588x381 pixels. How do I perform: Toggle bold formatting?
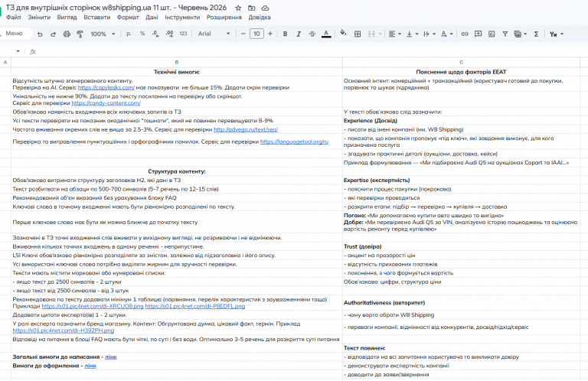point(285,34)
